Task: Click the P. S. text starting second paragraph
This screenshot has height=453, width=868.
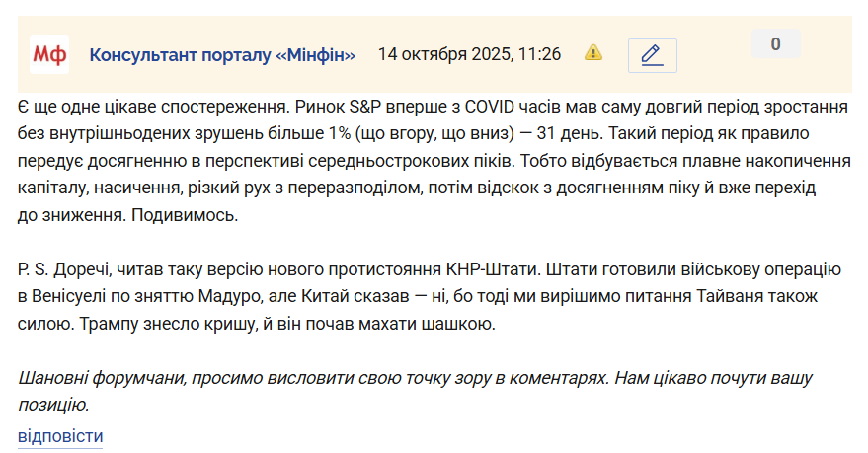Action: point(34,269)
